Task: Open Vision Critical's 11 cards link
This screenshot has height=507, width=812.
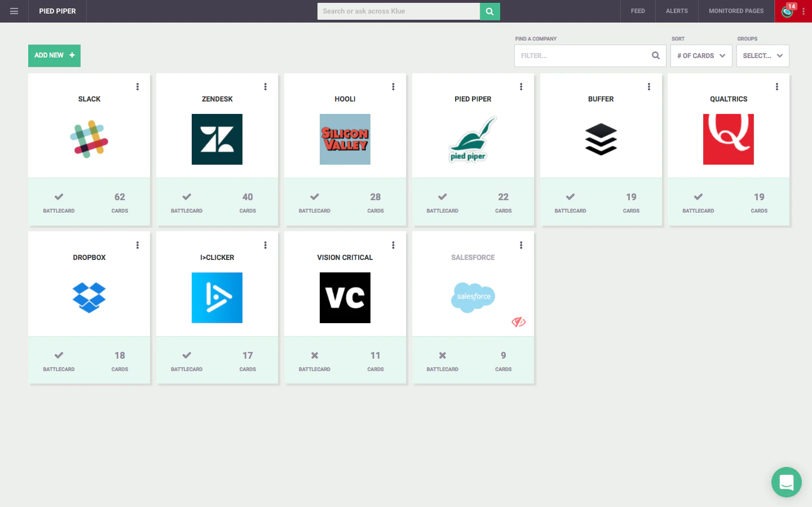Action: pyautogui.click(x=376, y=360)
